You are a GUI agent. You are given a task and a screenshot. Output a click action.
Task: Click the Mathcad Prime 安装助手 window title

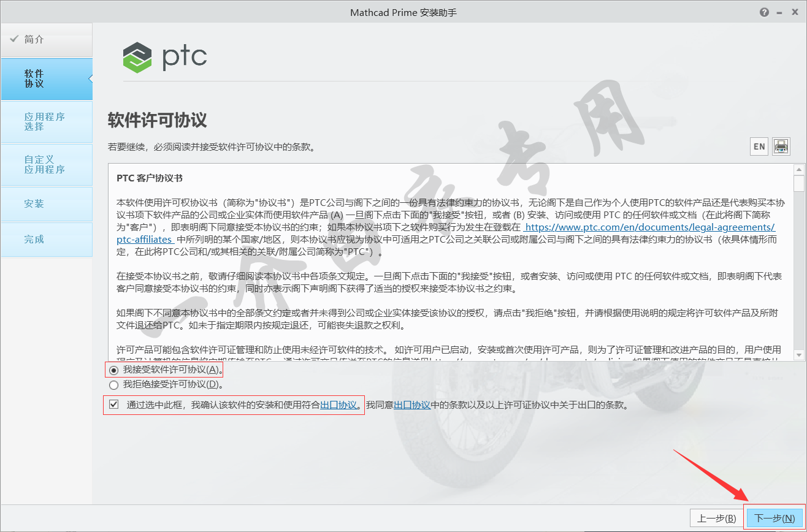point(403,12)
